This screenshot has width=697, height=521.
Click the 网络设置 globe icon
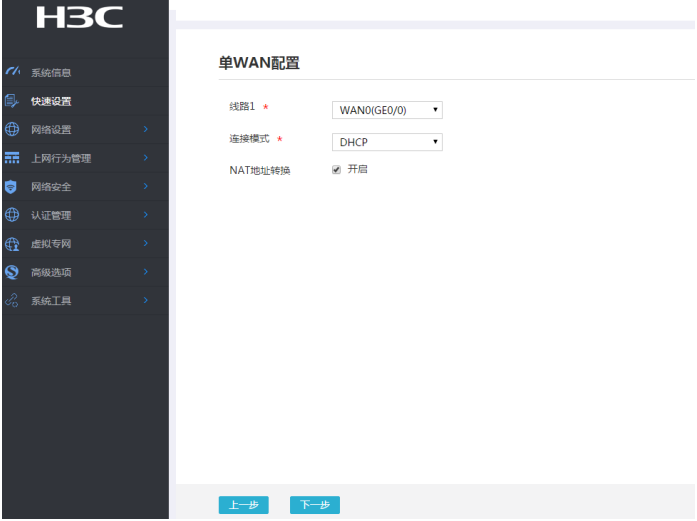12,129
